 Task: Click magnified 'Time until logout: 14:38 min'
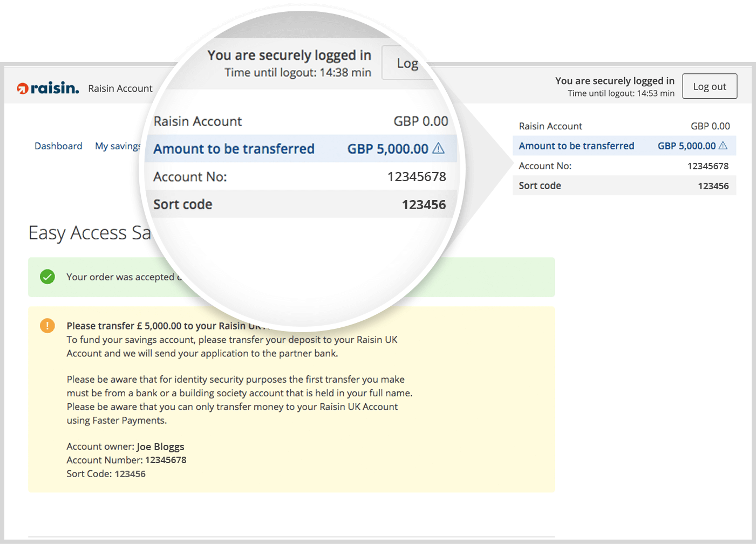[x=298, y=72]
